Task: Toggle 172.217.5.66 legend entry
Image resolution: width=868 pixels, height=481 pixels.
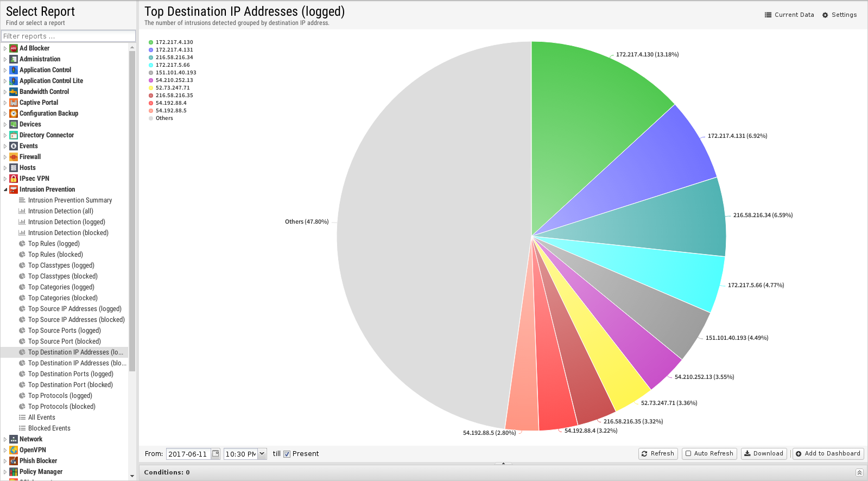Action: pos(169,65)
